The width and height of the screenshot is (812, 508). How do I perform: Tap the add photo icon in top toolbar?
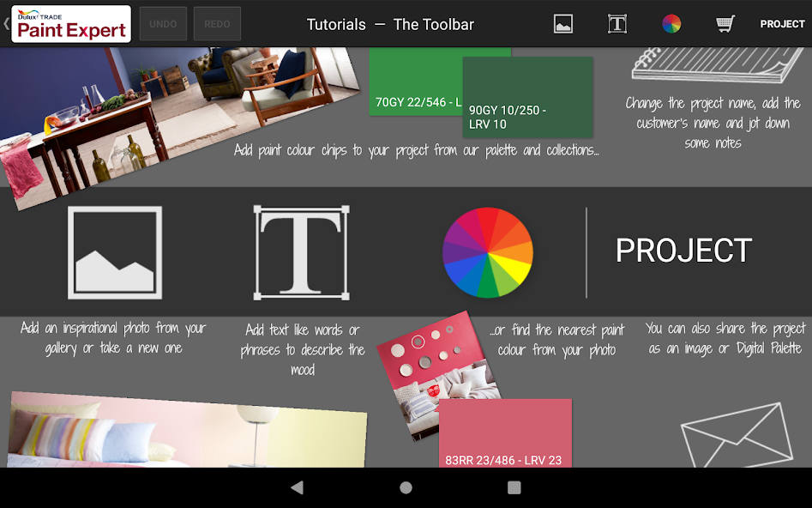point(562,24)
